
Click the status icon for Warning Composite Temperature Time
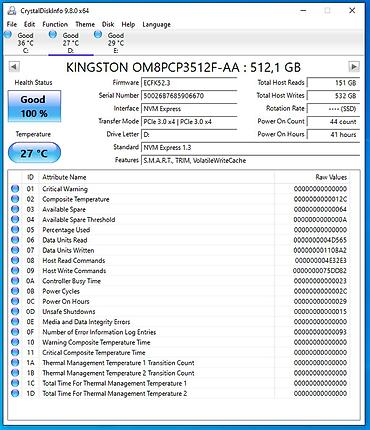click(15, 342)
